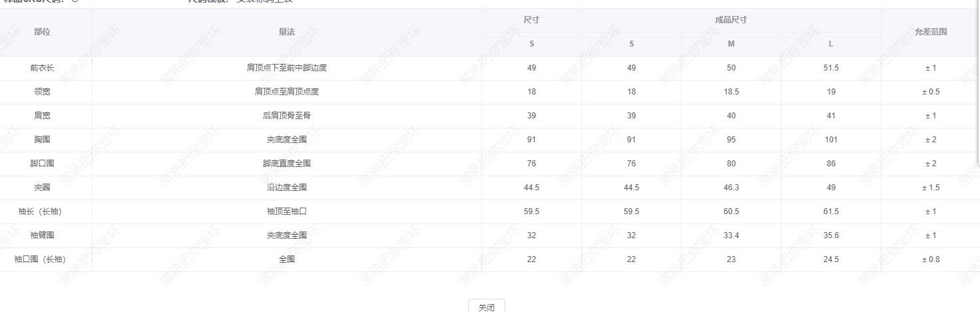Viewport: 980px width, 312px height.
Task: Select the 肩宽 row label
Action: (x=42, y=116)
